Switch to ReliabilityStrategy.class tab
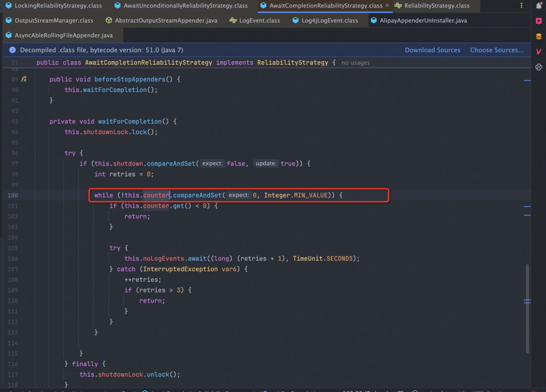The image size is (546, 392). click(x=432, y=6)
